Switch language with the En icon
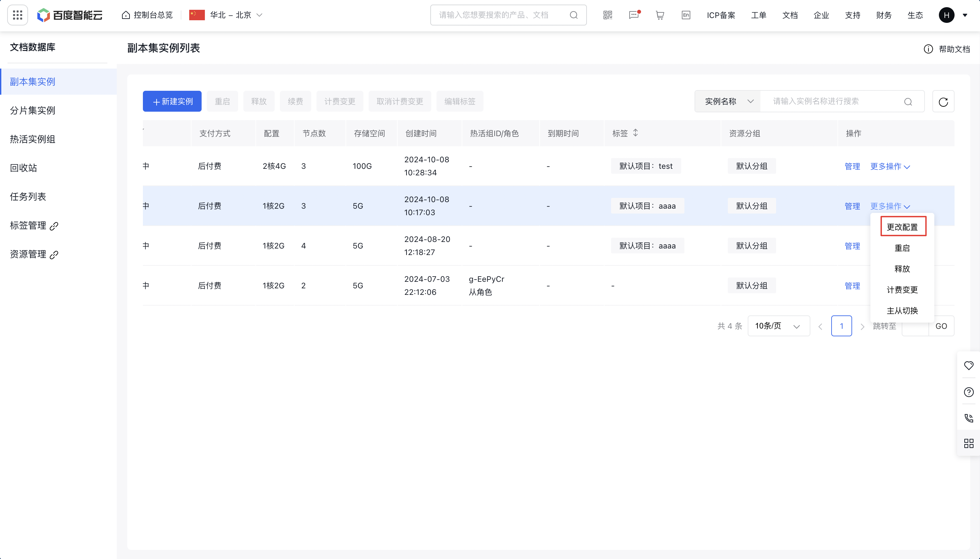The width and height of the screenshot is (980, 559). 686,15
